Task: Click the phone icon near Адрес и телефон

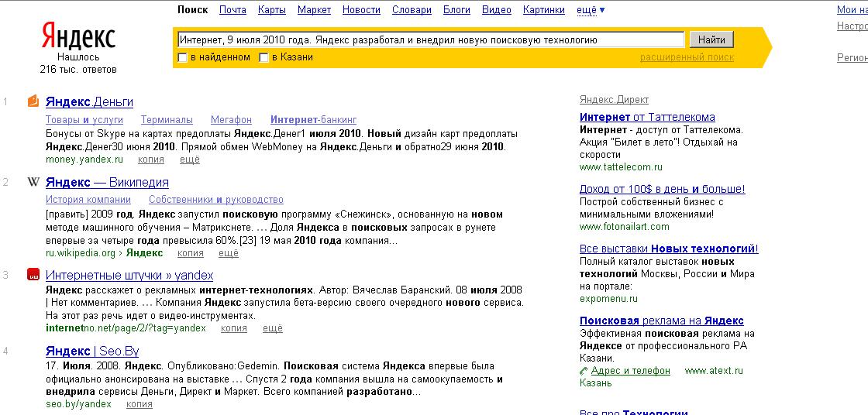Action: [x=584, y=371]
